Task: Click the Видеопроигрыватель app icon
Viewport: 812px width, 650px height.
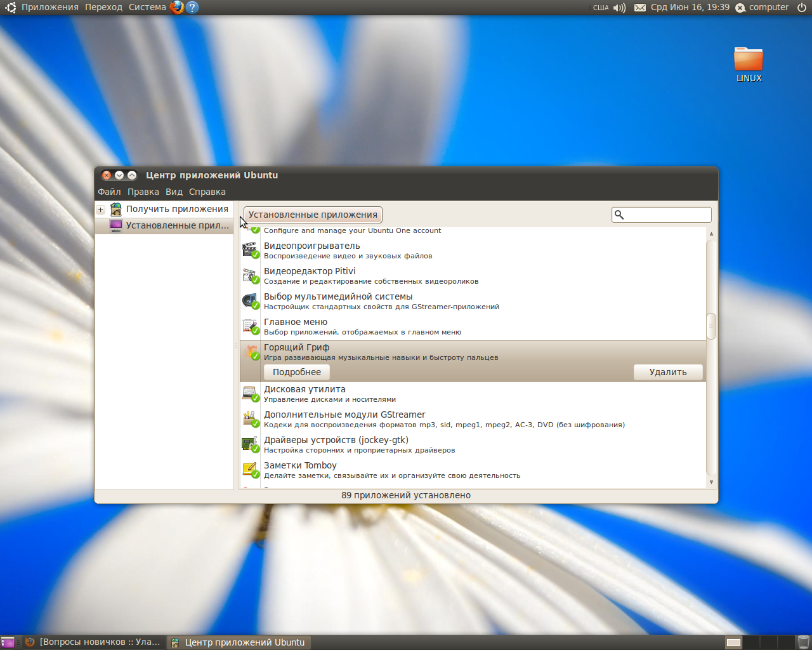Action: click(250, 249)
